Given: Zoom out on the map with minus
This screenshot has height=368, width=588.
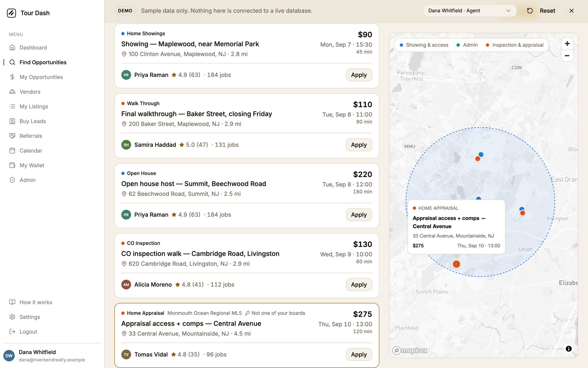Looking at the screenshot, I should (567, 56).
